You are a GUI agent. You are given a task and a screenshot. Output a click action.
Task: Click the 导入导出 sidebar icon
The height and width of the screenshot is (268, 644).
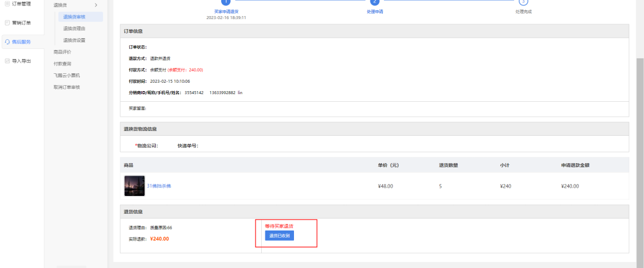pyautogui.click(x=7, y=61)
